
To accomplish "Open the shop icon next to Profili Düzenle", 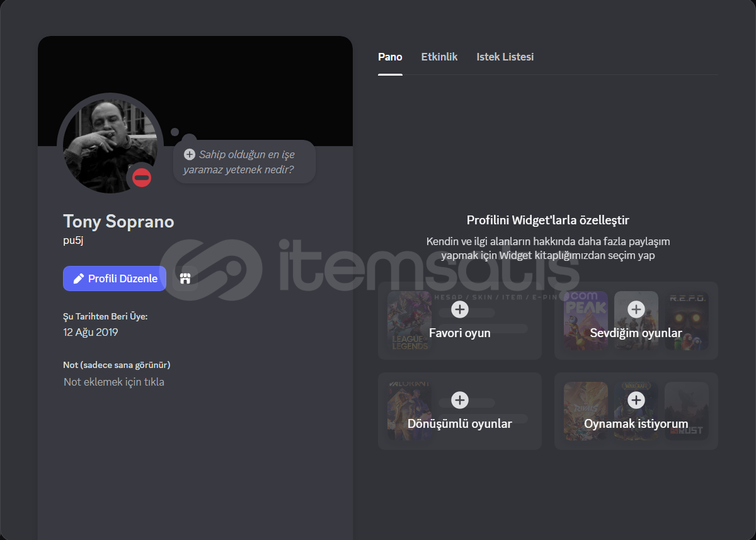I will 185,279.
